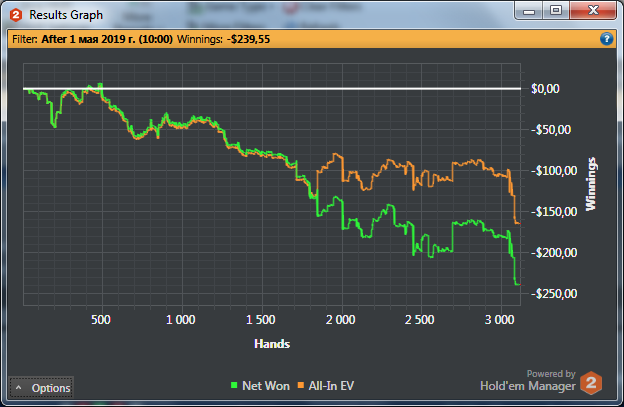
Task: Toggle the All-In EV legend entry
Action: pyautogui.click(x=326, y=386)
